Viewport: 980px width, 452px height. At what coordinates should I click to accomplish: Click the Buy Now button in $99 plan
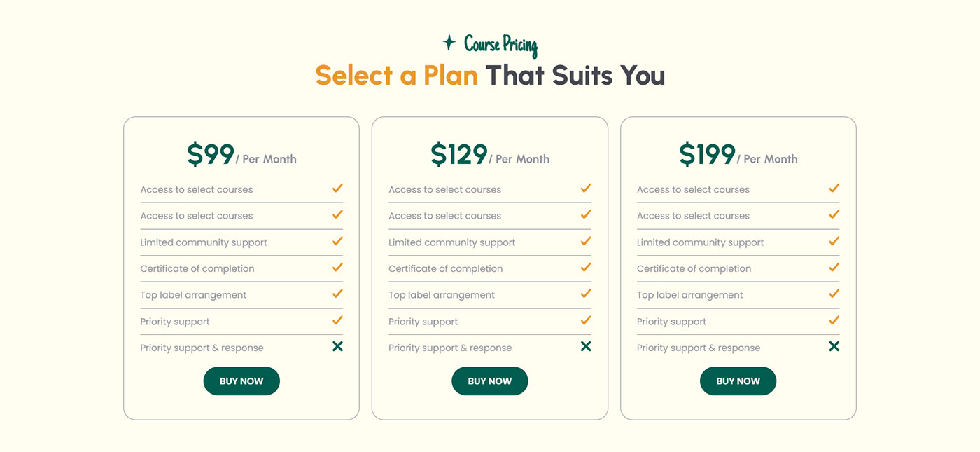pyautogui.click(x=241, y=381)
